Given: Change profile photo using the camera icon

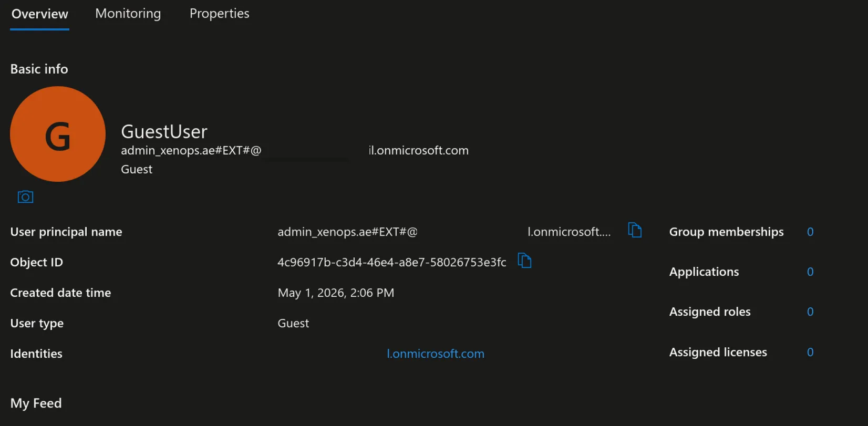Looking at the screenshot, I should coord(25,197).
